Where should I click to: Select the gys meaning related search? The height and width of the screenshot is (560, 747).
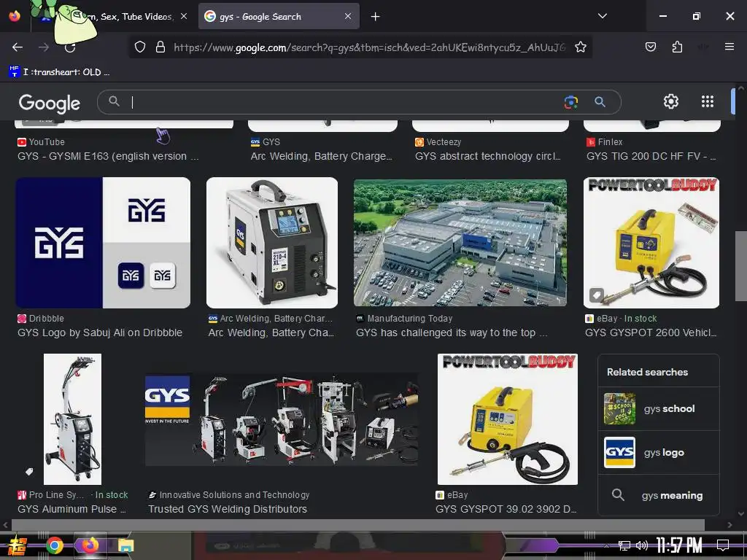pos(659,495)
